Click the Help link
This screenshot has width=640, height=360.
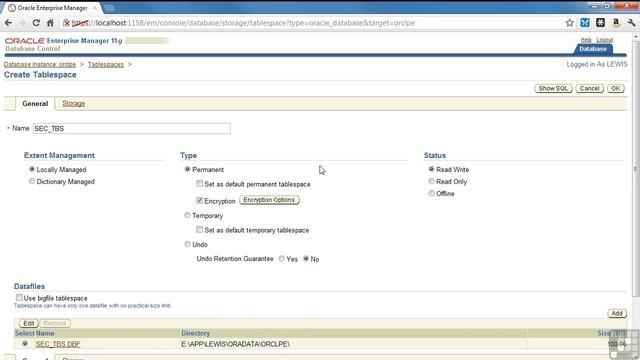586,40
